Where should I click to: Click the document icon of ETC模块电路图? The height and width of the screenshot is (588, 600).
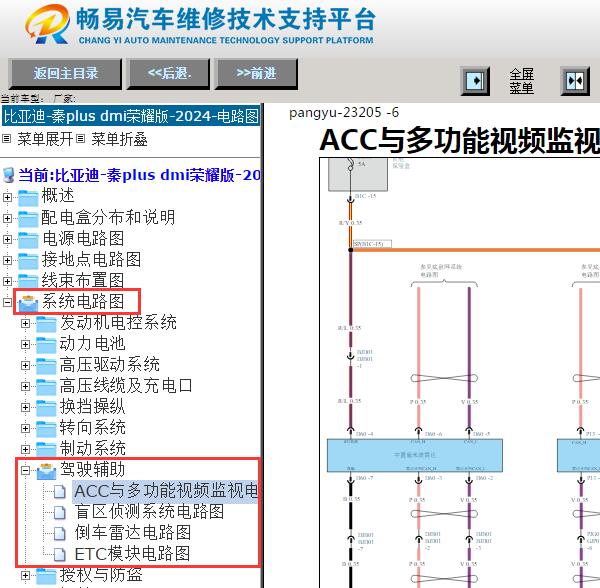point(59,554)
